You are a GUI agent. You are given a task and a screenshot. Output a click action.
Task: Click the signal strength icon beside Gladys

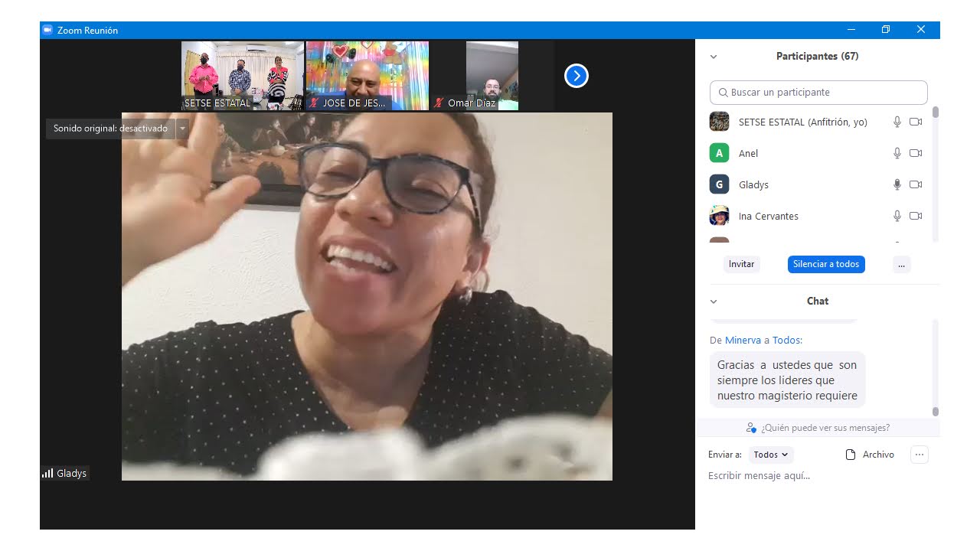(x=47, y=474)
